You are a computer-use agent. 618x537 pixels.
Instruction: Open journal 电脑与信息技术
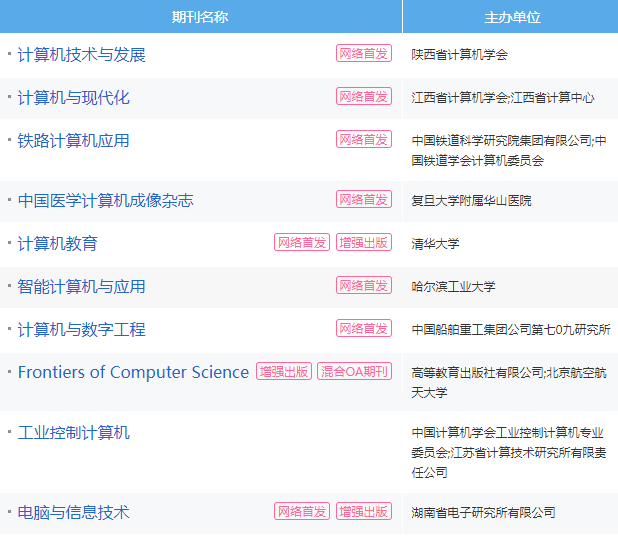[74, 512]
